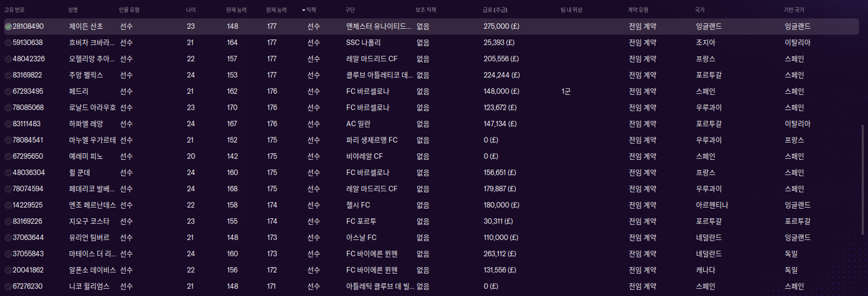Click the 1군 squad status cell
The height and width of the screenshot is (296, 868).
point(566,91)
